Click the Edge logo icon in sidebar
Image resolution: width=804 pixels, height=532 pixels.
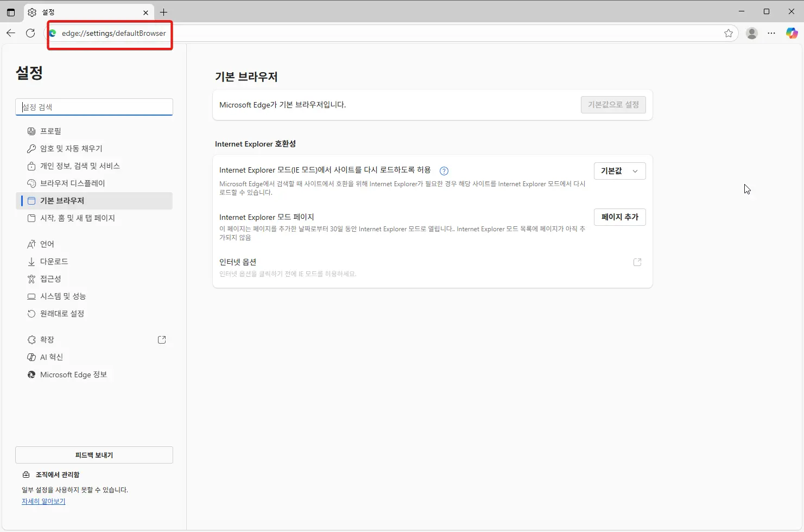click(31, 375)
